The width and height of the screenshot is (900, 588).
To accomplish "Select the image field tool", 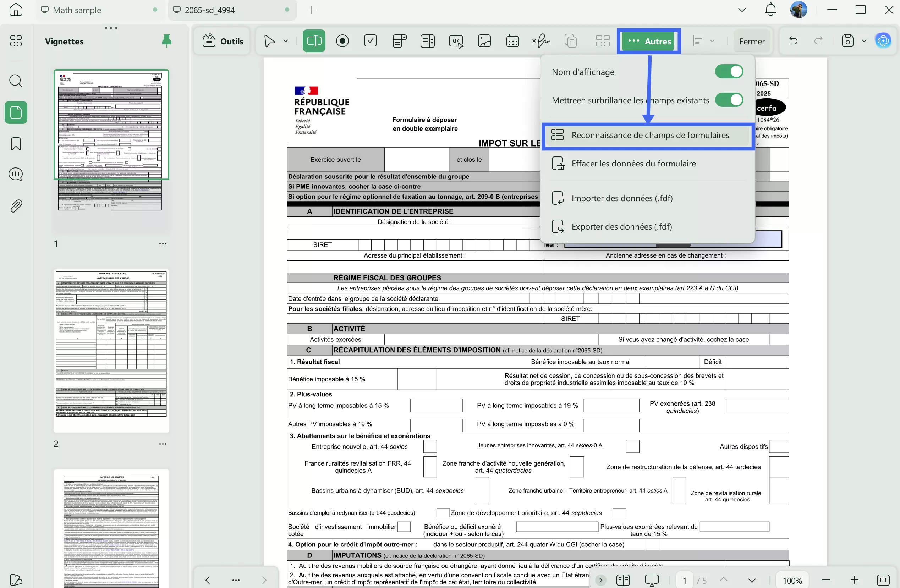I will click(x=484, y=41).
